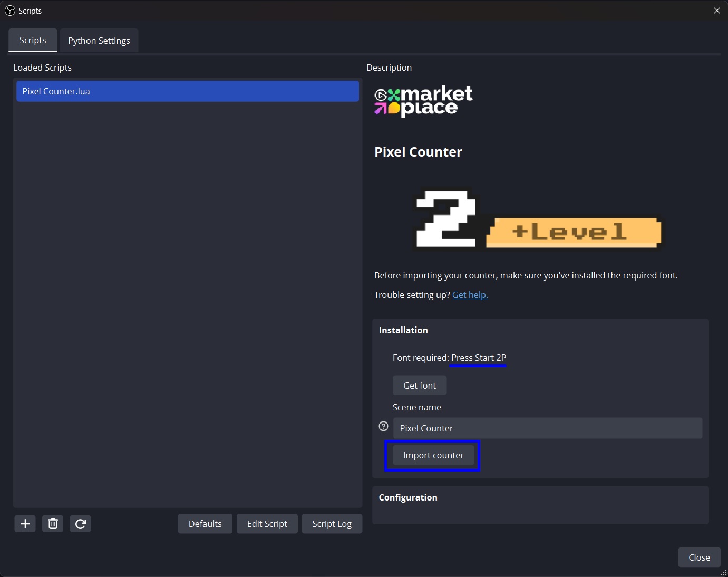Click the question mark help icon beside Scene name

[384, 426]
